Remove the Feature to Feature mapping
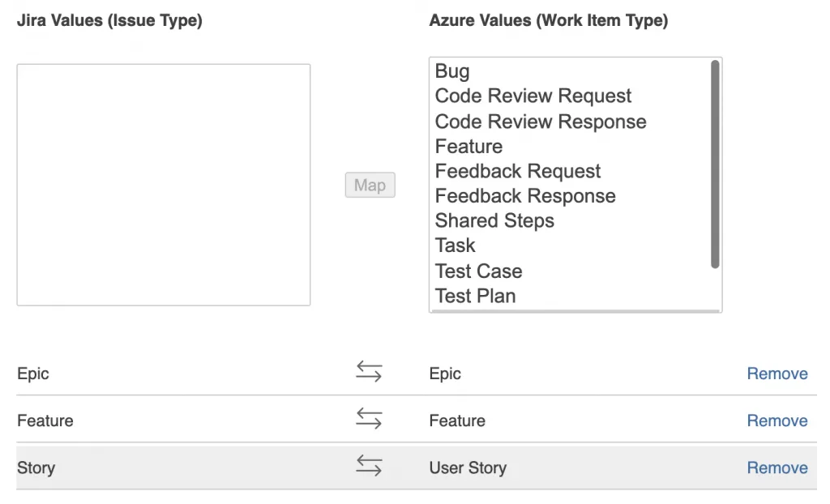830x504 pixels. pyautogui.click(x=777, y=420)
